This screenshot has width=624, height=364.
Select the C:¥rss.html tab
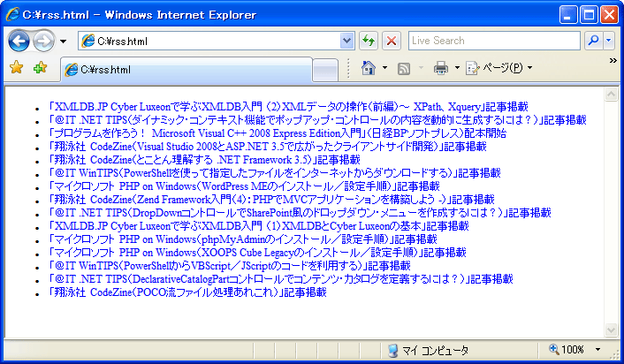point(186,70)
